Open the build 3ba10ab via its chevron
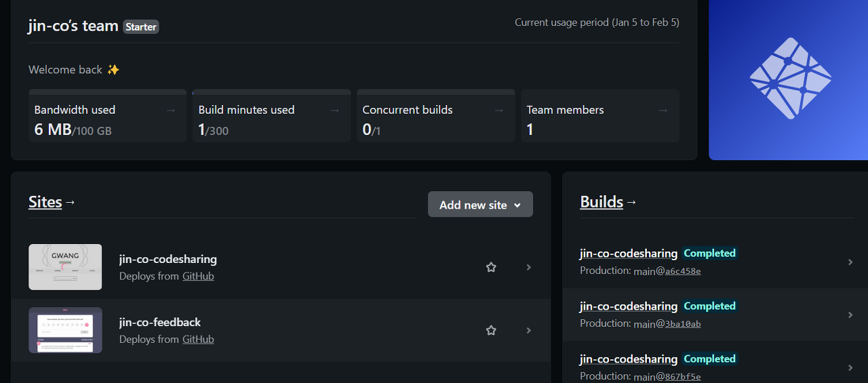The width and height of the screenshot is (868, 383). click(850, 315)
